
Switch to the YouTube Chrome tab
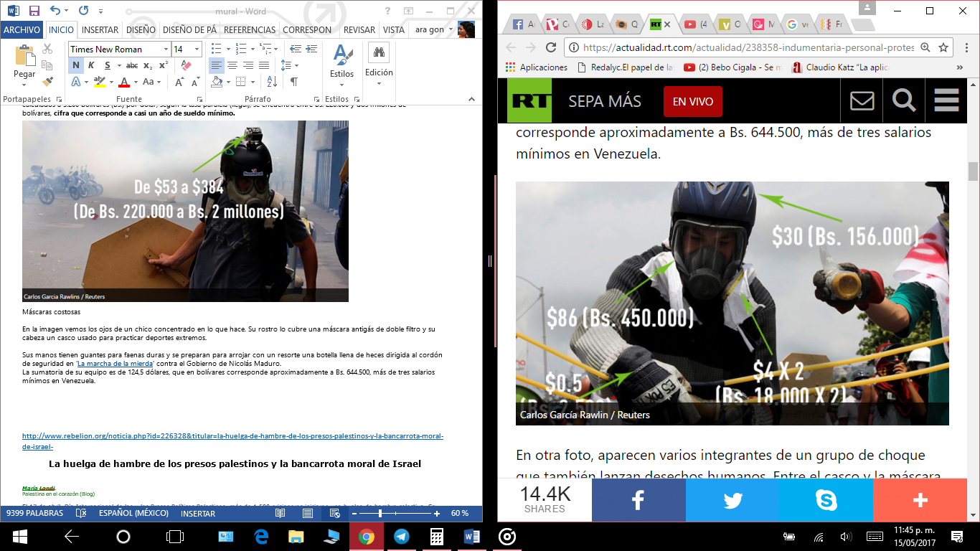[695, 24]
